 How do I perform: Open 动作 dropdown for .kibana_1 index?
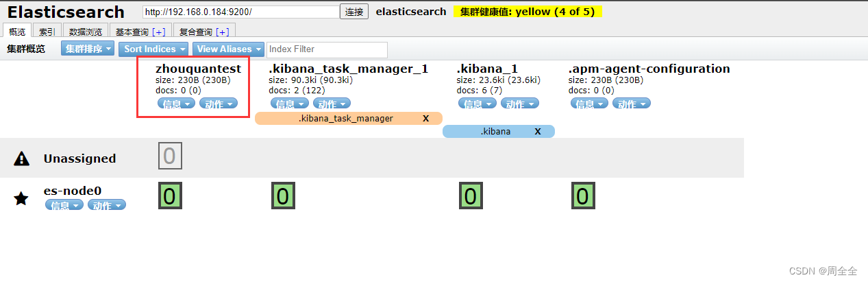pyautogui.click(x=519, y=104)
